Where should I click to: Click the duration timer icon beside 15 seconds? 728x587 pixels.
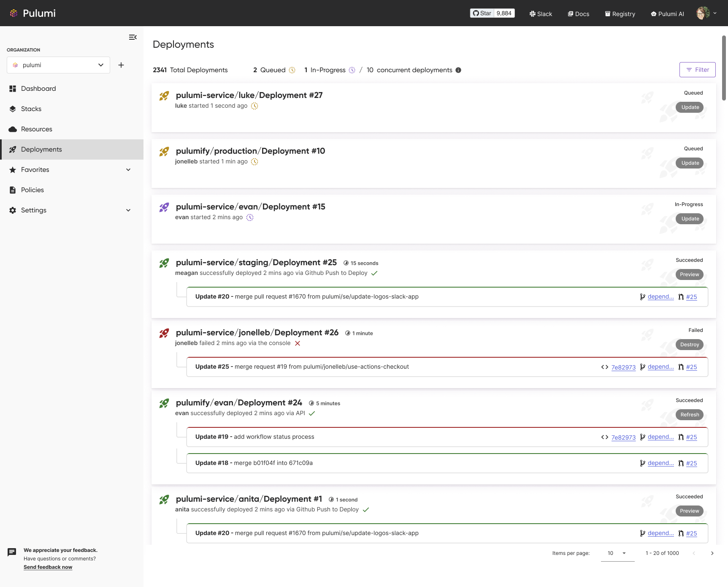[x=346, y=263]
